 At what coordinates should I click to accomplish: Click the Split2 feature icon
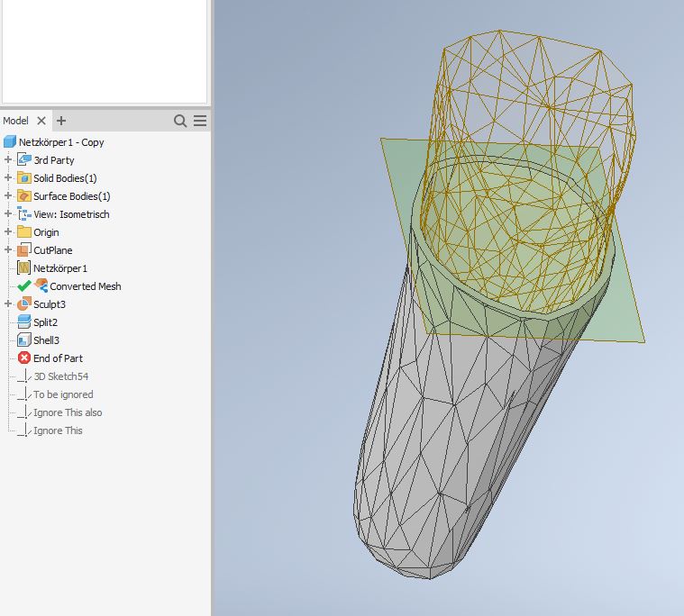point(24,322)
